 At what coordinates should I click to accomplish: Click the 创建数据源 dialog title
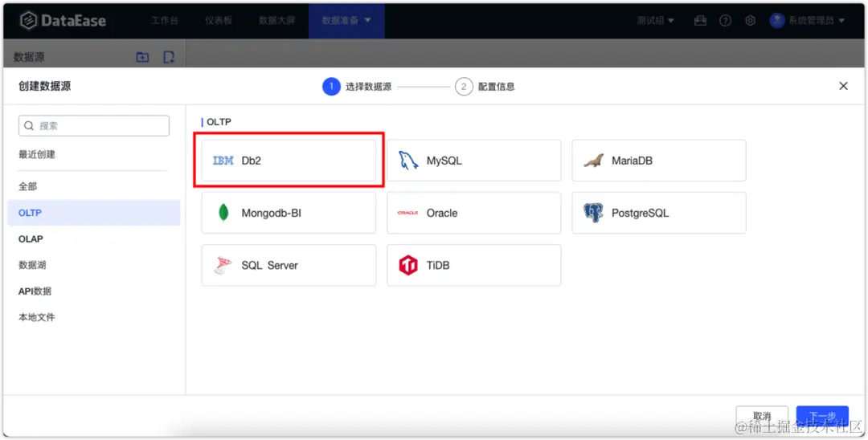[x=44, y=86]
